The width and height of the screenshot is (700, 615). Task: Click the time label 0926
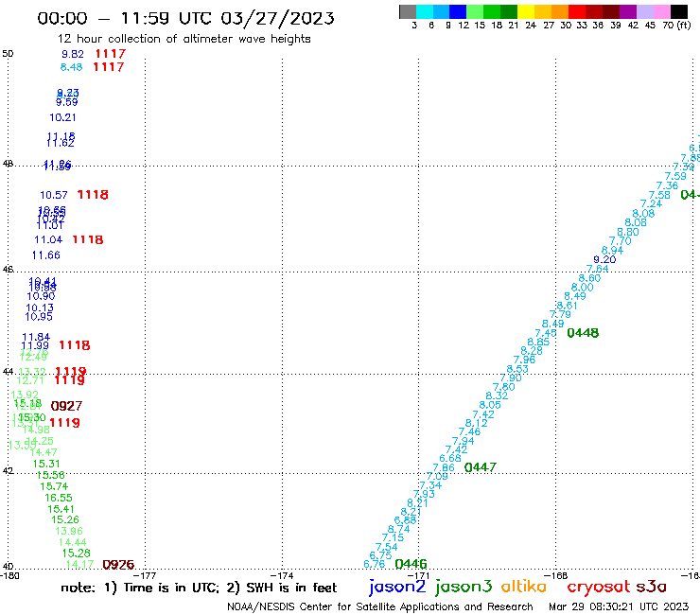[118, 565]
